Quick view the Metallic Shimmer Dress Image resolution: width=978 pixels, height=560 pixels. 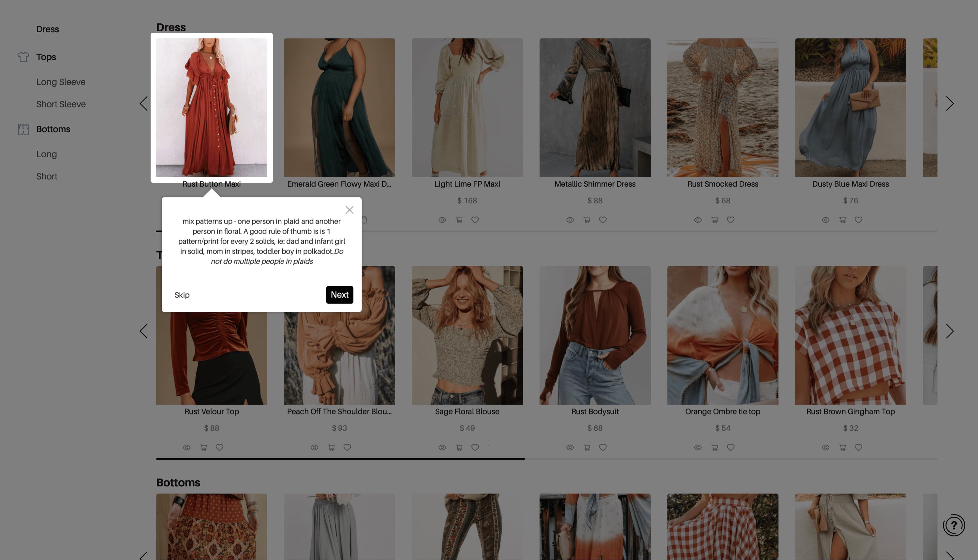point(570,220)
